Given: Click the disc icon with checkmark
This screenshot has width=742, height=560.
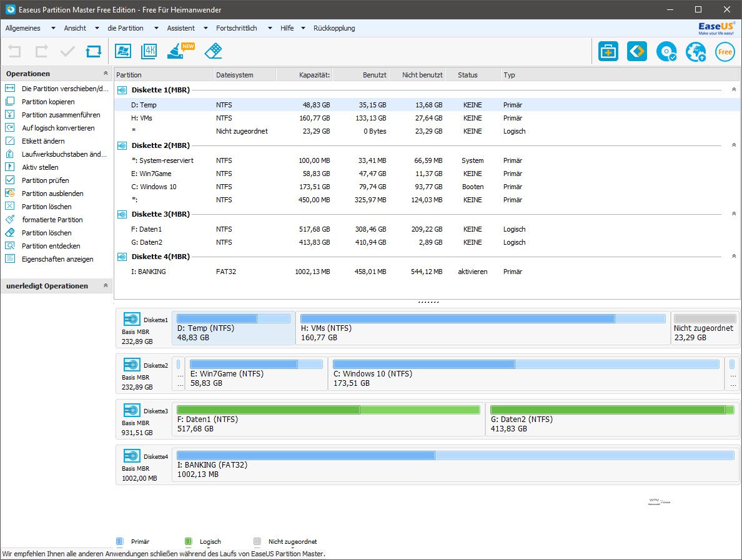Looking at the screenshot, I should click(x=666, y=52).
